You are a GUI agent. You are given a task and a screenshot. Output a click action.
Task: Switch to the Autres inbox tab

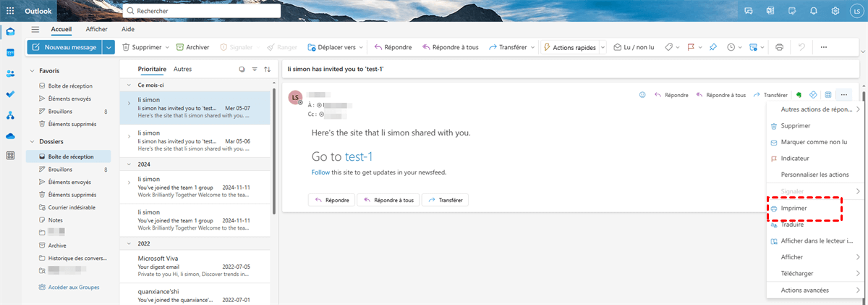tap(183, 70)
